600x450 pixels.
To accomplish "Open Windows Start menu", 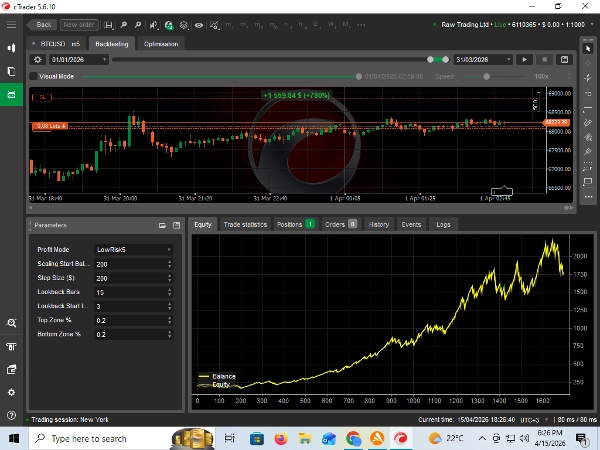I will 14,439.
